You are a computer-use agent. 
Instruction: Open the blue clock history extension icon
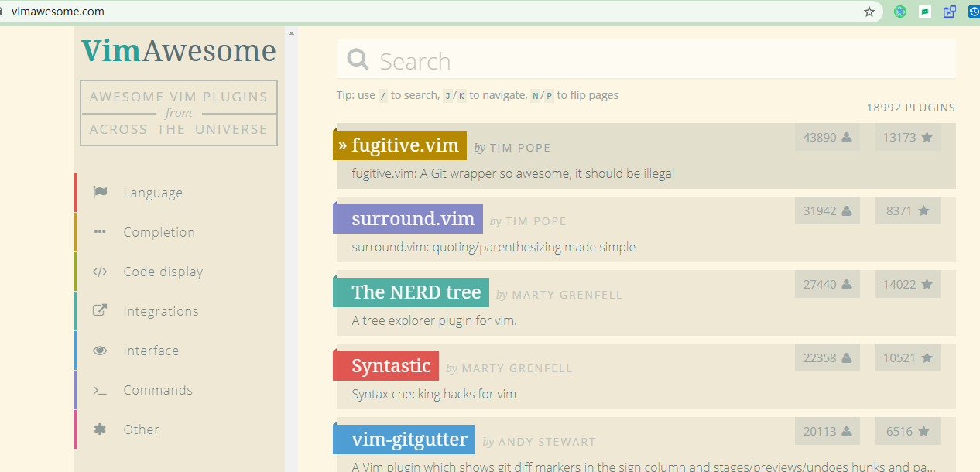click(x=974, y=12)
